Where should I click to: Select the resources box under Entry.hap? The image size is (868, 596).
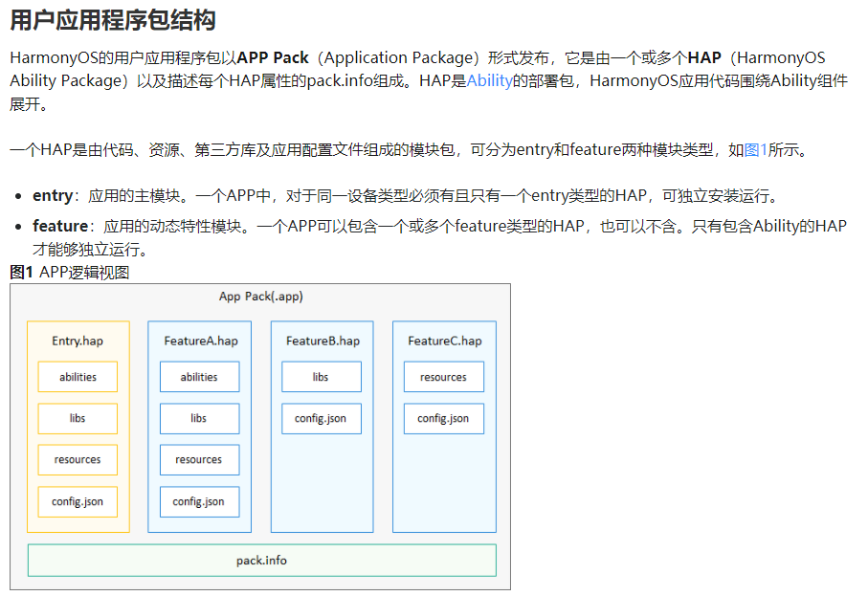pos(78,460)
